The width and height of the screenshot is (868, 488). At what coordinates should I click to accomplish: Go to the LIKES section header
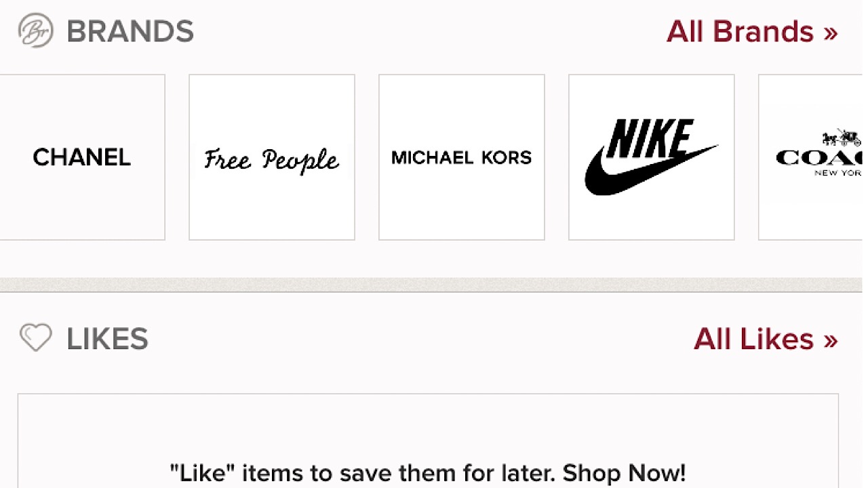click(106, 338)
